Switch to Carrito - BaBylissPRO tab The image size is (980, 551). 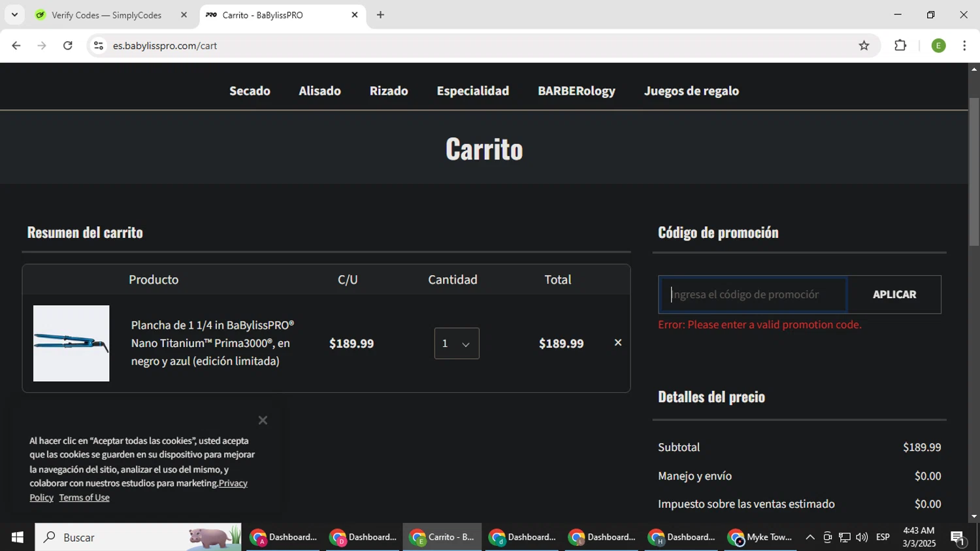pyautogui.click(x=263, y=15)
